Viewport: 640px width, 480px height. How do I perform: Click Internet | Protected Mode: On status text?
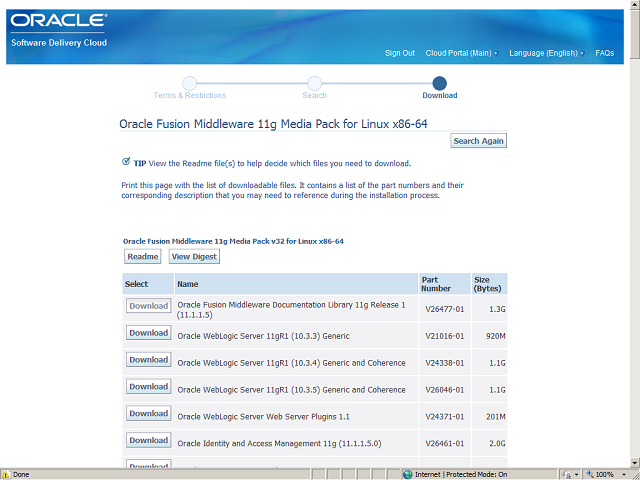[461, 474]
